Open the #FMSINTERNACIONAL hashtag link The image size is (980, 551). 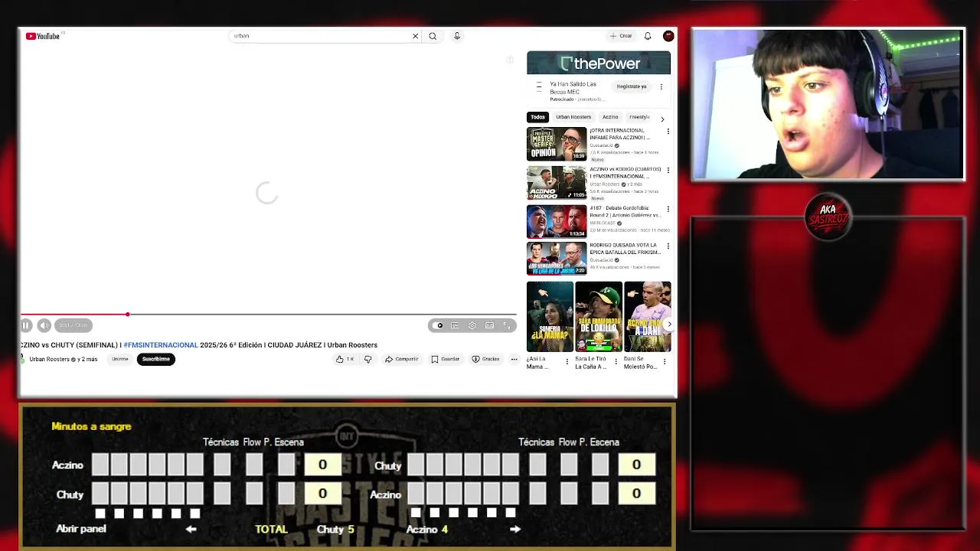coord(160,345)
